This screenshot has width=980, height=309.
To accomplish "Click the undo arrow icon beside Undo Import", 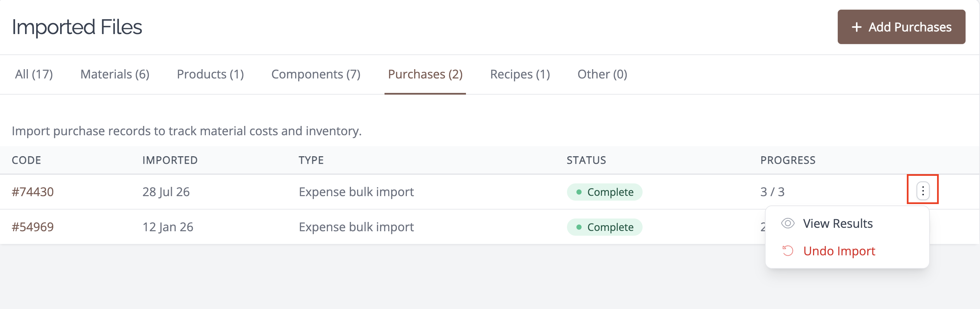I will point(788,251).
